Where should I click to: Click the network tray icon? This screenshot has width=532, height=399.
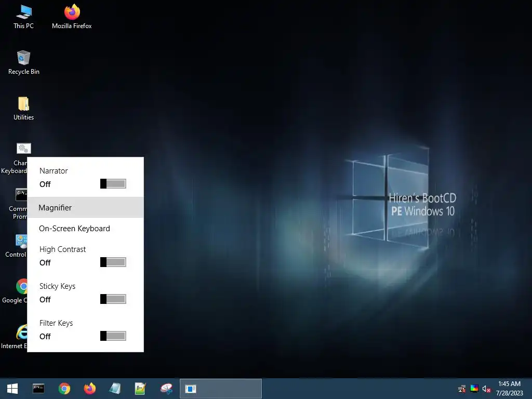pos(462,389)
